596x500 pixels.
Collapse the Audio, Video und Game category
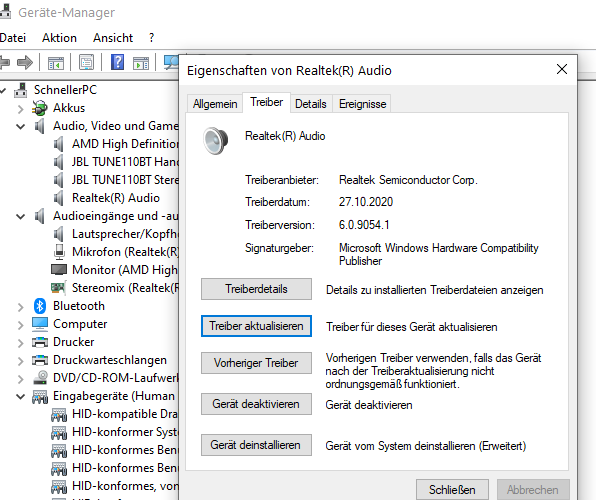(x=21, y=126)
